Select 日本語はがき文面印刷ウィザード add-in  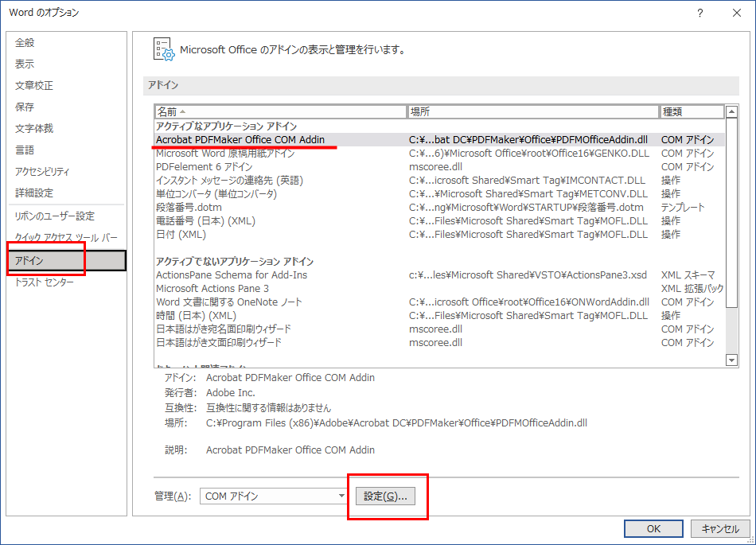(439, 343)
